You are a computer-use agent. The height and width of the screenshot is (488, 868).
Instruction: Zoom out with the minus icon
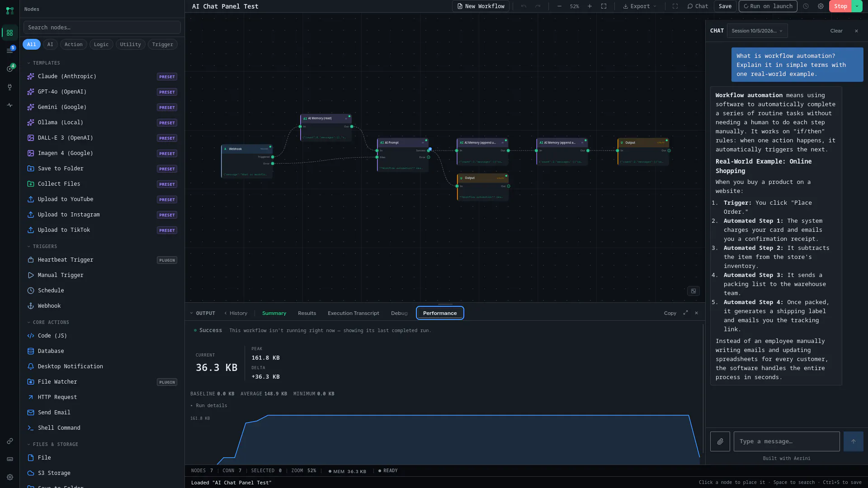point(559,6)
